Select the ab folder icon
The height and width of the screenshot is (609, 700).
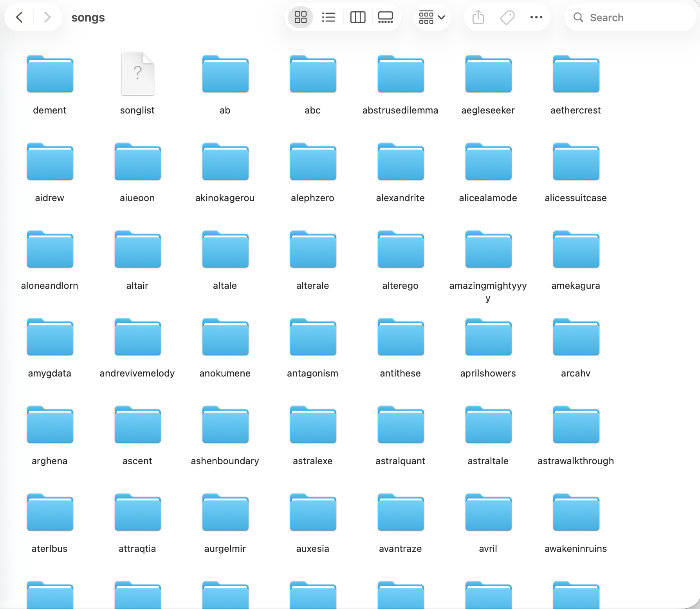(226, 74)
